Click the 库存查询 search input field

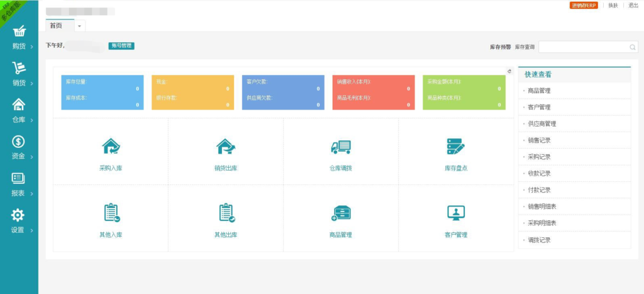(585, 47)
